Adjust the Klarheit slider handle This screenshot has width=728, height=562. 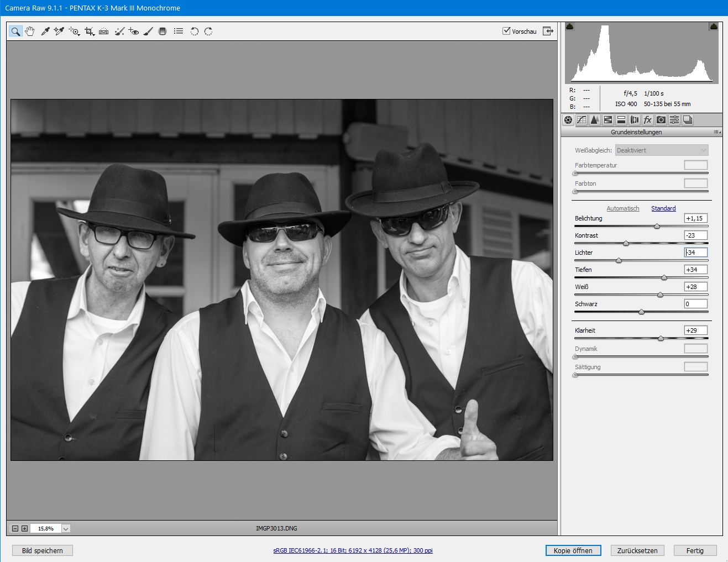(661, 339)
